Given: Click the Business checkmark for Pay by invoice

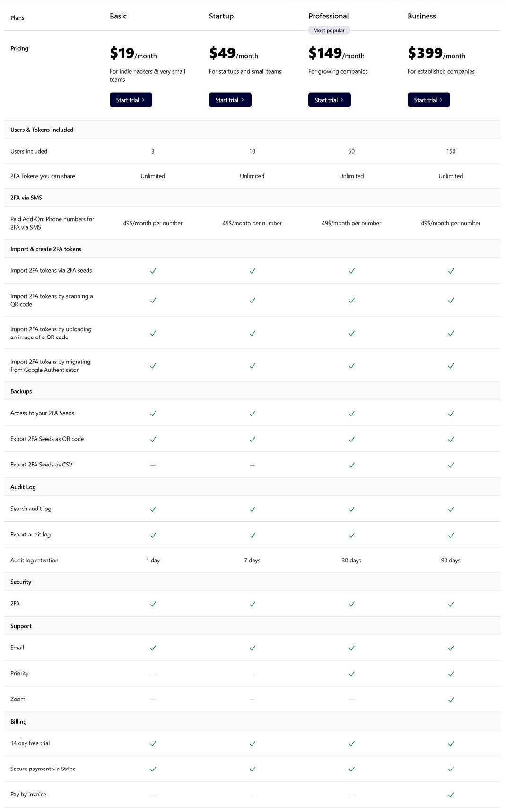Looking at the screenshot, I should click(x=450, y=795).
